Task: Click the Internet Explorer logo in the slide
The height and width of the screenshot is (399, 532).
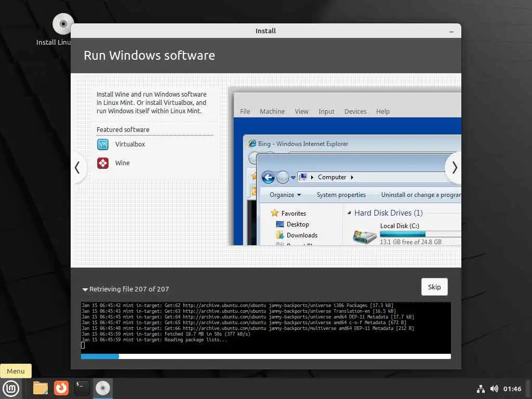Action: click(252, 143)
